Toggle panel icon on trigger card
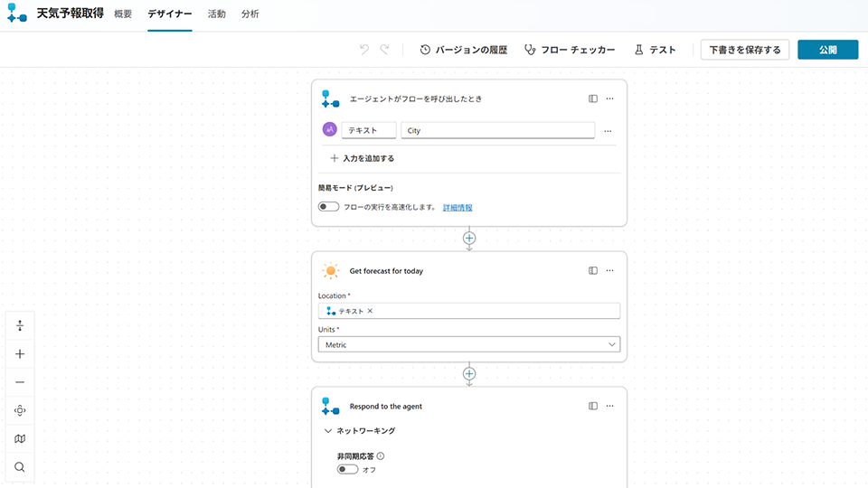This screenshot has width=868, height=488. point(593,99)
